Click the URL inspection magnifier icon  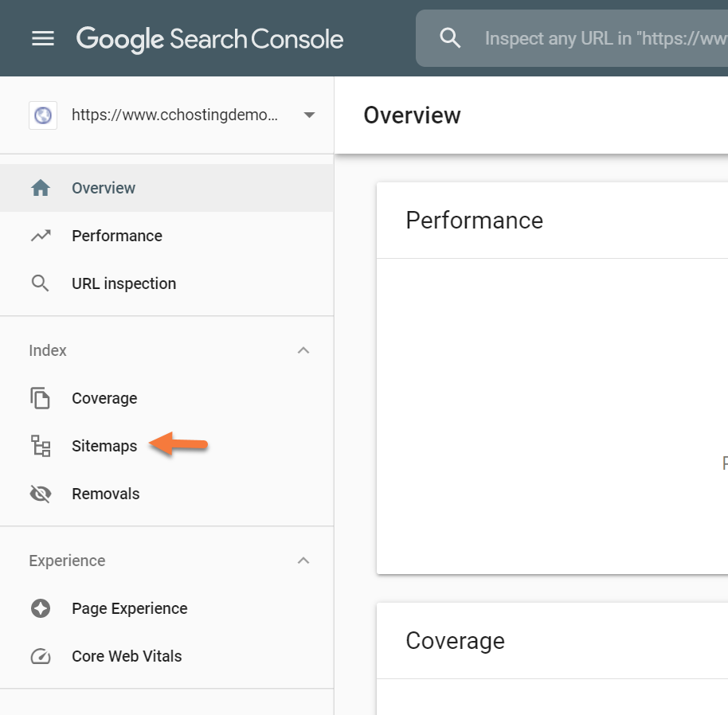(x=41, y=283)
